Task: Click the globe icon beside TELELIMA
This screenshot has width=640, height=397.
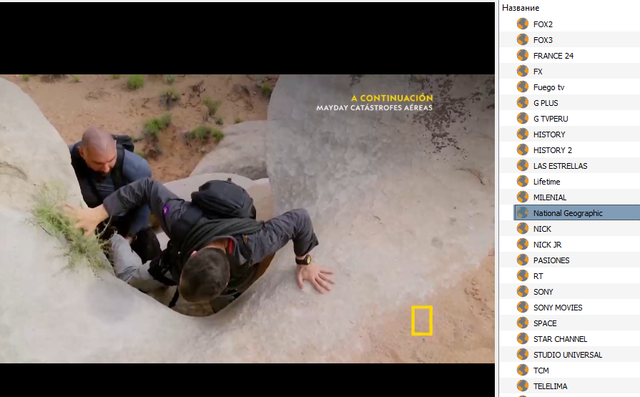Action: click(x=522, y=386)
